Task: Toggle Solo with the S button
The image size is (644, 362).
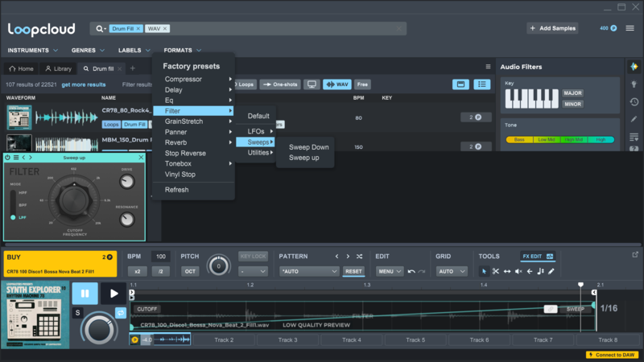Action: click(77, 313)
